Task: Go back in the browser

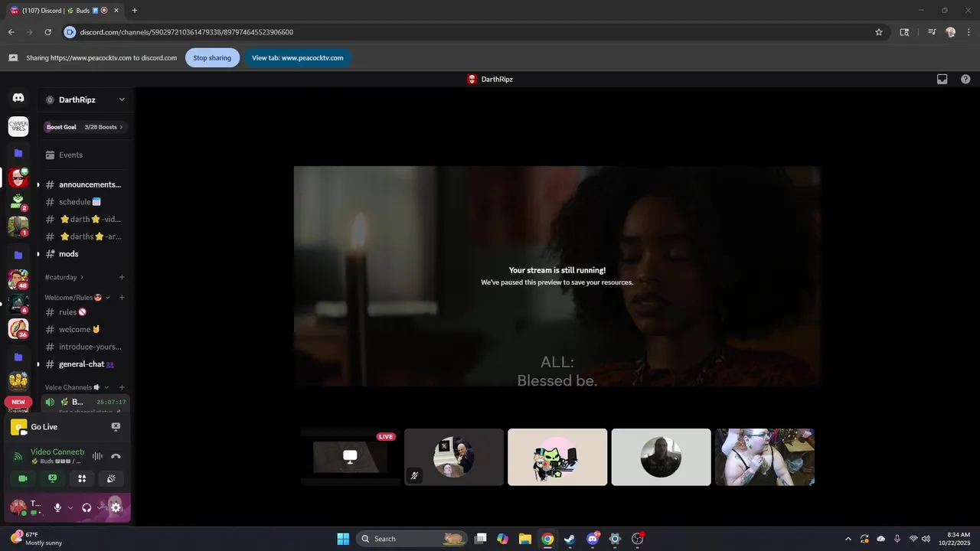Action: click(x=11, y=32)
